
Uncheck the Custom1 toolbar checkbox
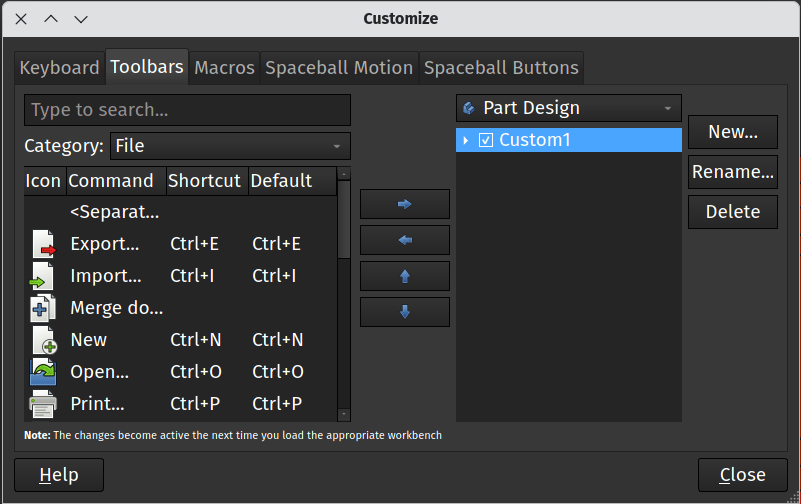[x=486, y=140]
